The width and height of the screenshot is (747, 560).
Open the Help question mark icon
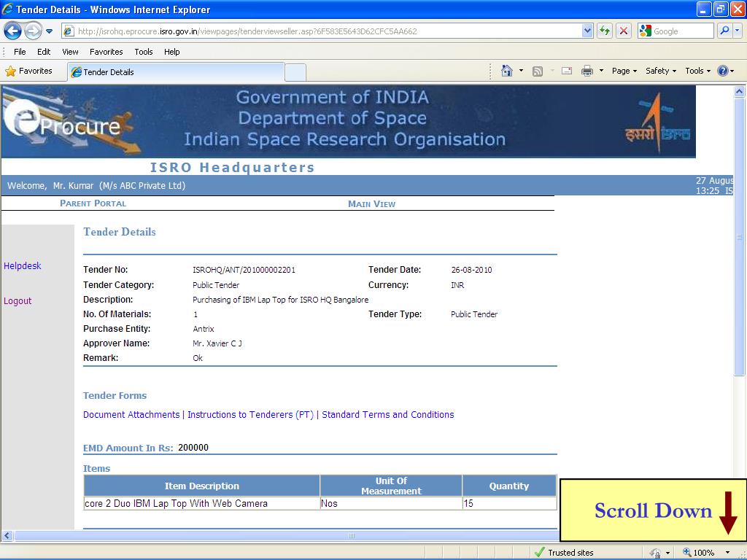(723, 71)
